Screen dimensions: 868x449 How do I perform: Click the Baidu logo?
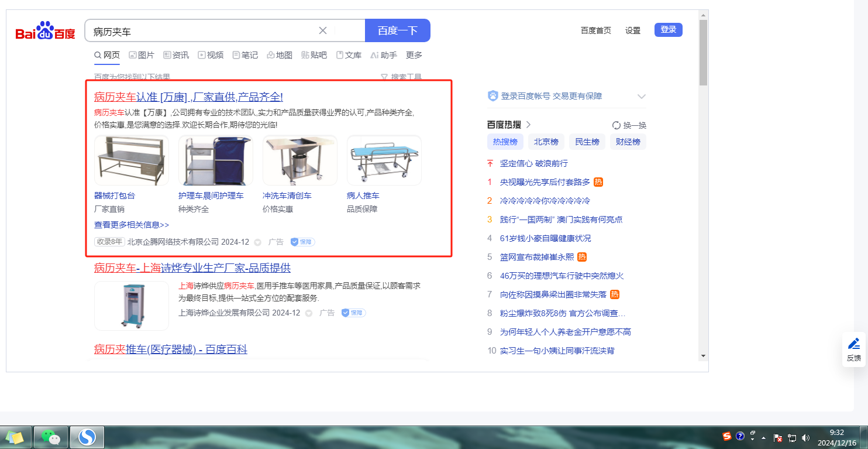(45, 31)
